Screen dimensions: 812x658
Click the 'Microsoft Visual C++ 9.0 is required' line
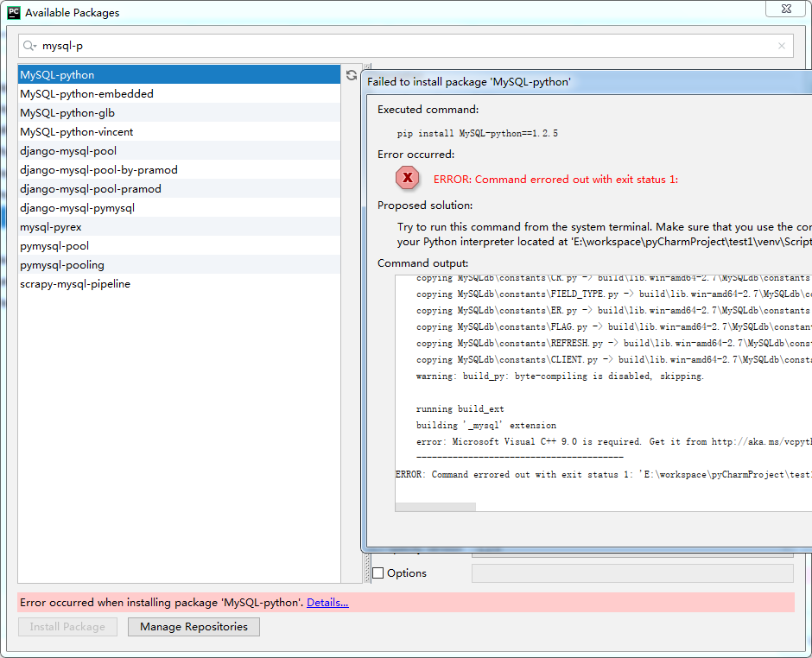[613, 441]
